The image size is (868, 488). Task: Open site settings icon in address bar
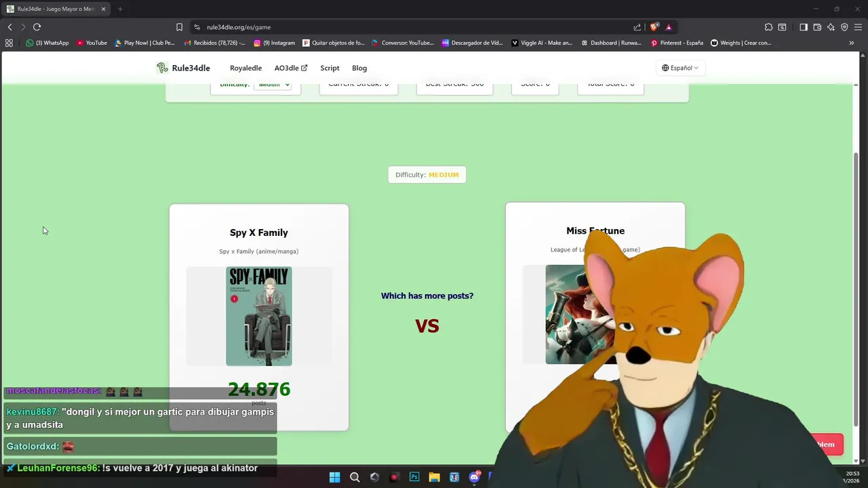pyautogui.click(x=197, y=27)
